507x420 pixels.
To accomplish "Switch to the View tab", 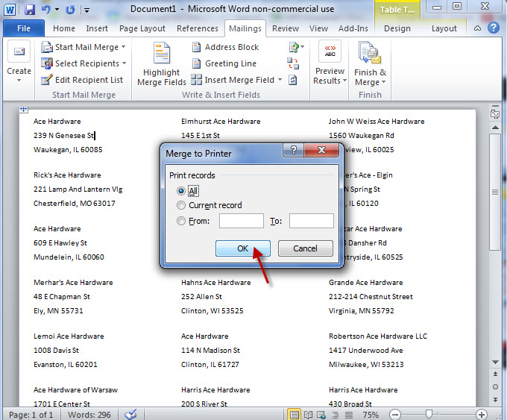I will coord(318,28).
